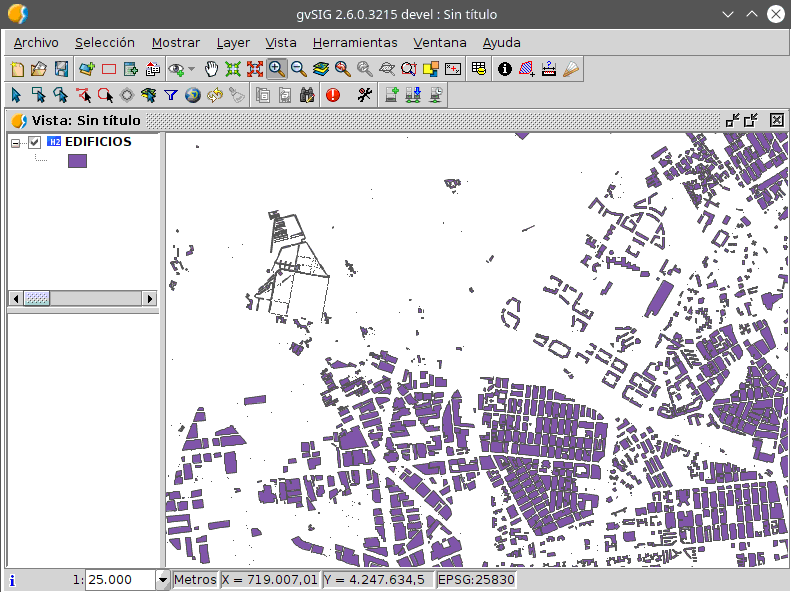Screen dimensions: 791x592
Task: Click the eye with green plus icon
Action: [x=177, y=69]
